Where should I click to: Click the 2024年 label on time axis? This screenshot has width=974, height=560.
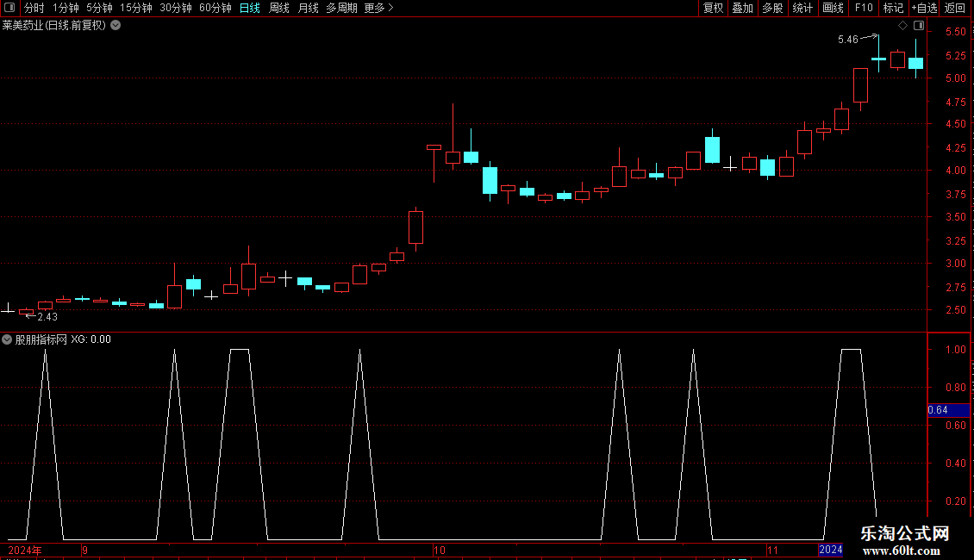point(25,550)
